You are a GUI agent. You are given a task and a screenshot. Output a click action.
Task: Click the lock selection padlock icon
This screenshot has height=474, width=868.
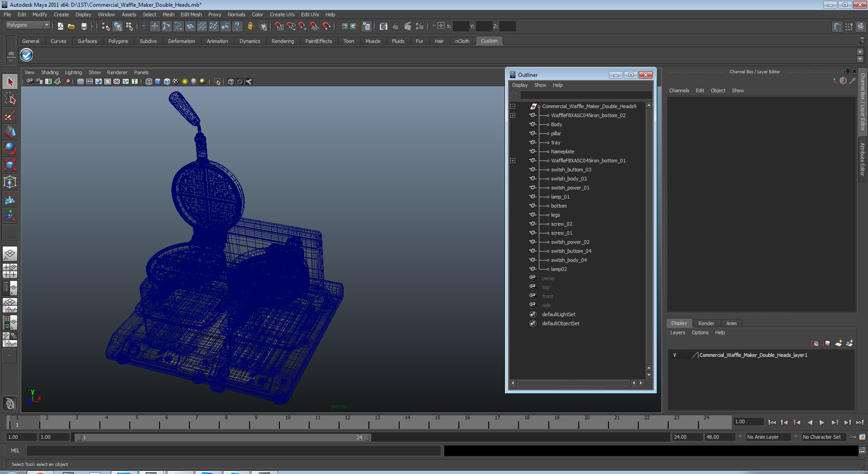click(x=250, y=26)
